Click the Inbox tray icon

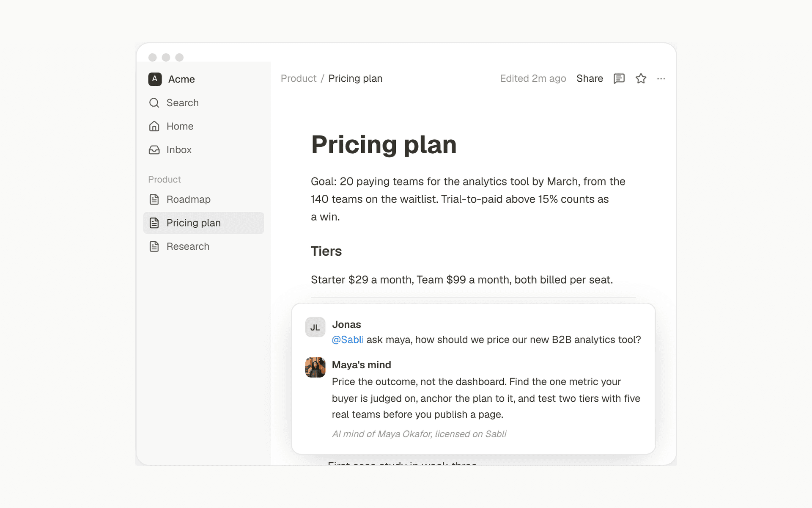[x=154, y=150]
